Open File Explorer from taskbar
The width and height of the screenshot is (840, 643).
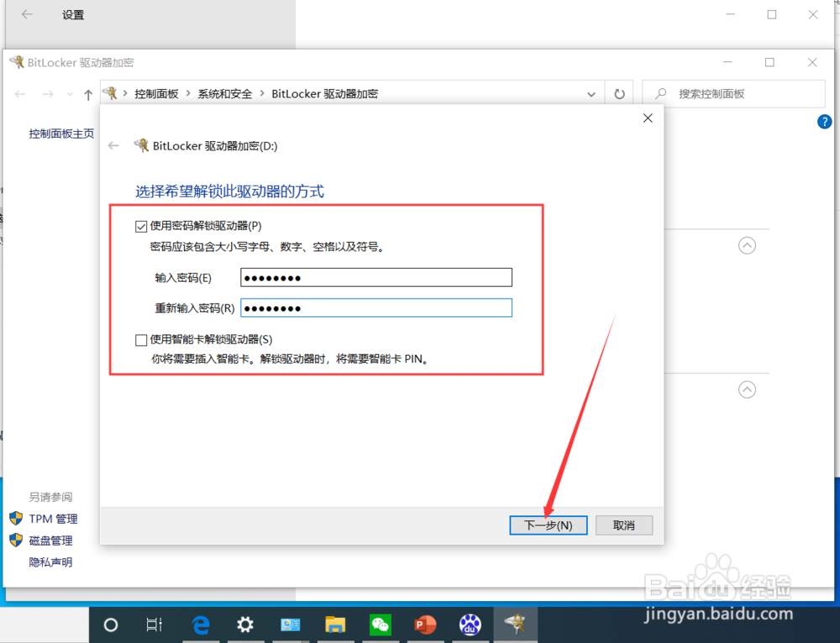coord(335,625)
